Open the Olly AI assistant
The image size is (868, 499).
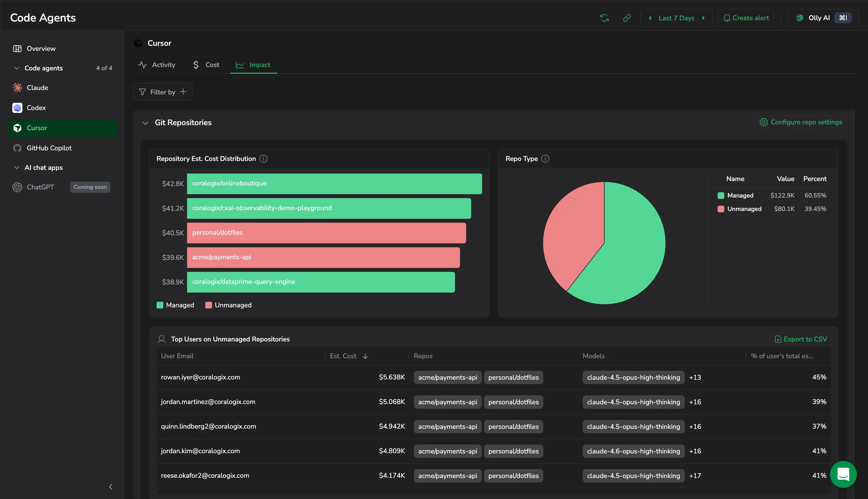(823, 18)
